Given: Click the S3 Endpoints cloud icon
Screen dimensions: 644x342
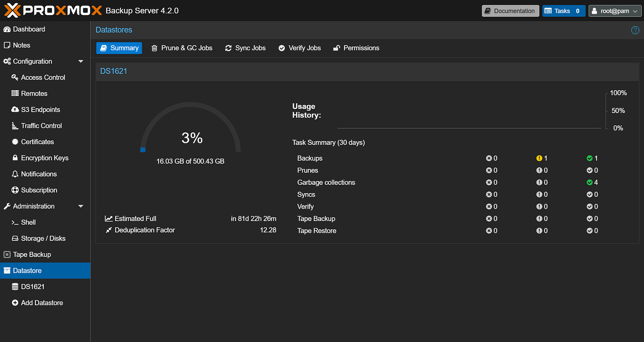Looking at the screenshot, I should point(15,110).
